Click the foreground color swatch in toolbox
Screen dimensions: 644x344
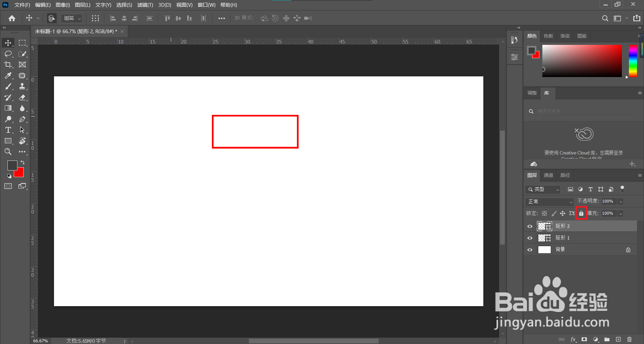coord(12,165)
